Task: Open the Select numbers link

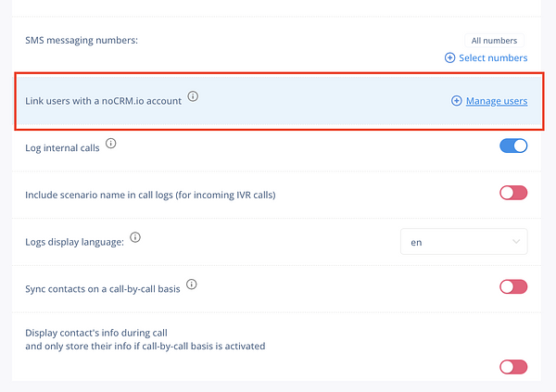Action: point(493,57)
